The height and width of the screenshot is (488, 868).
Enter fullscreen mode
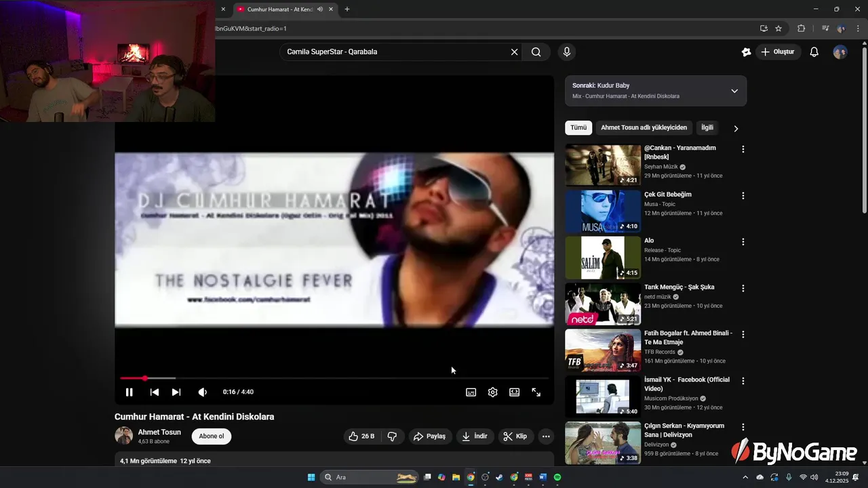[x=536, y=392]
